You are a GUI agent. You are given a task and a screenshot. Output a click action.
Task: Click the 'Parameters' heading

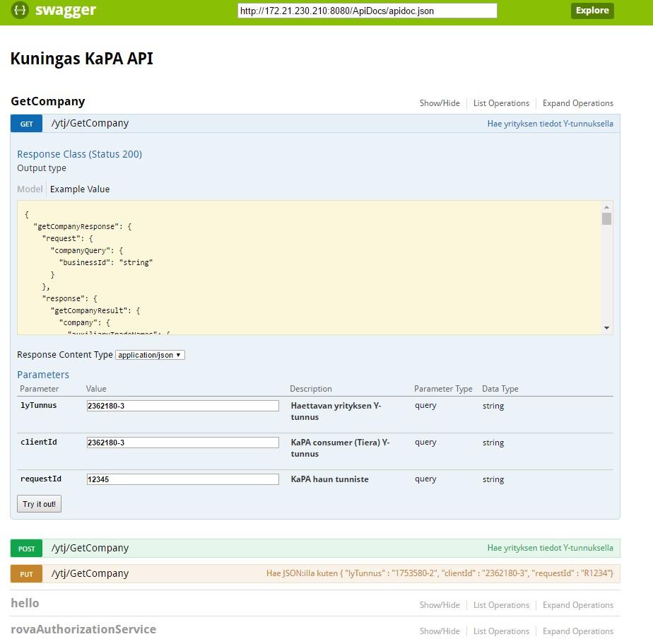(x=43, y=375)
